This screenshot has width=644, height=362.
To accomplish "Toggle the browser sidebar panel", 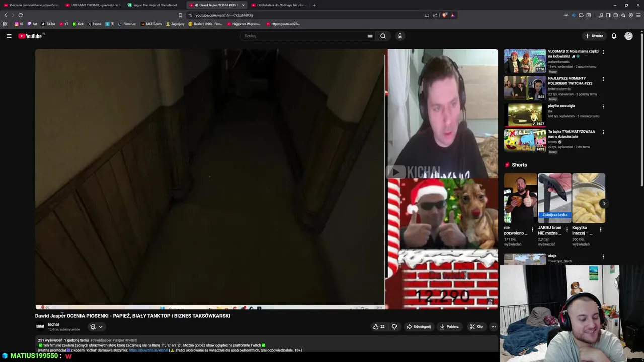I will tap(608, 15).
